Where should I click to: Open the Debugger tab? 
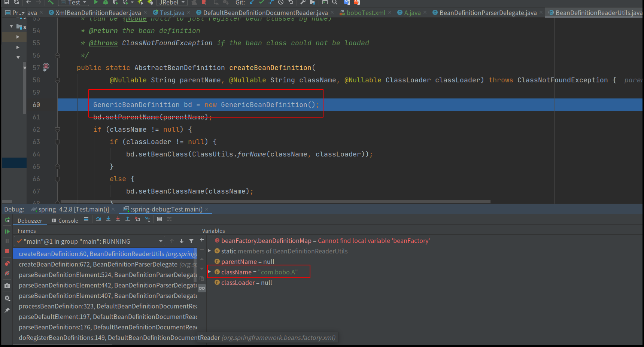point(30,220)
